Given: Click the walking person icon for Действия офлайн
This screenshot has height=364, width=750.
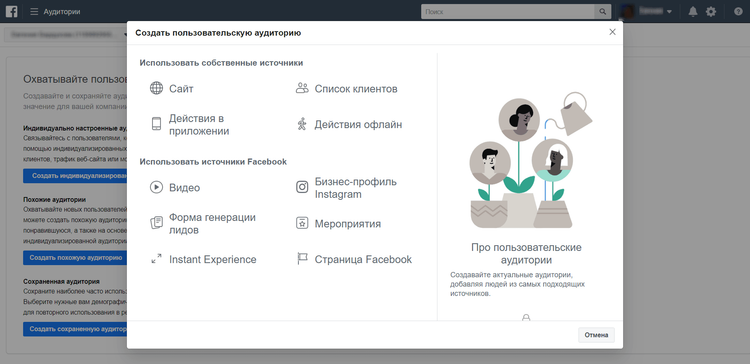Looking at the screenshot, I should click(x=301, y=124).
